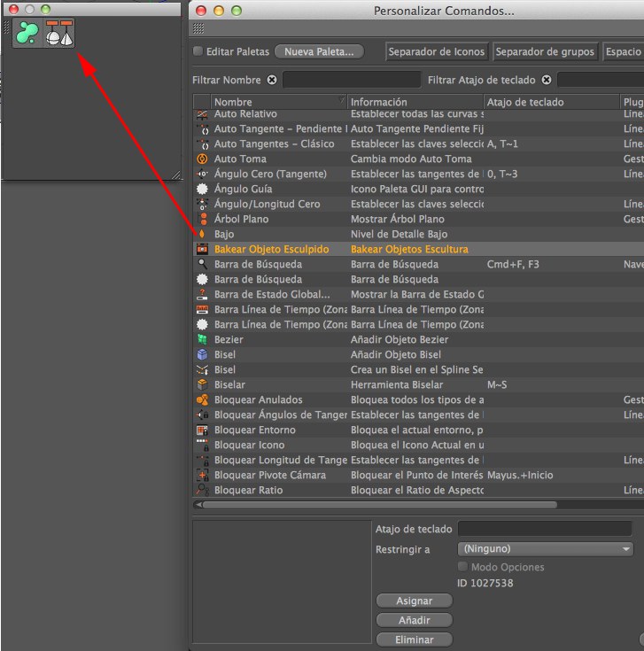Viewport: 644px width, 651px height.
Task: Click the blue Bisel cube icon
Action: (202, 355)
